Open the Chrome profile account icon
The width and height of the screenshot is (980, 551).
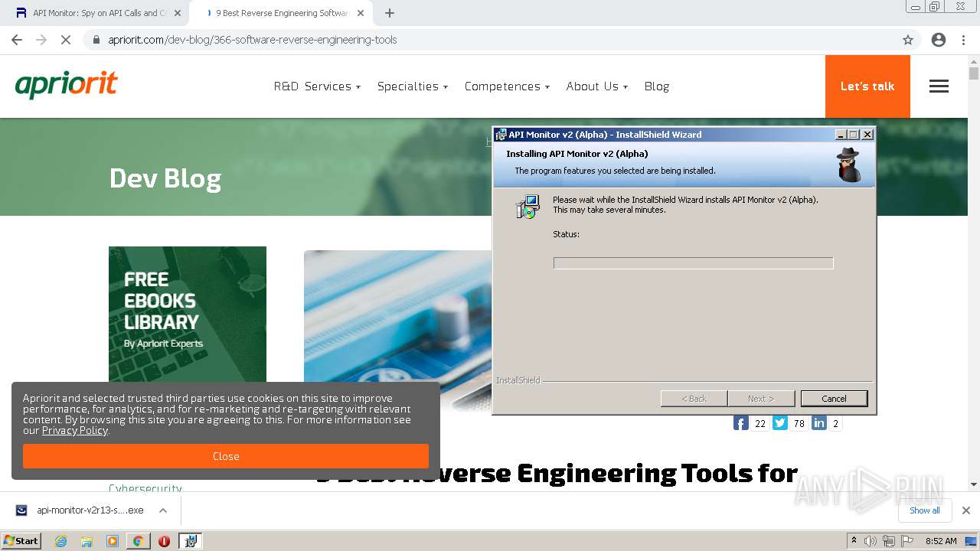pos(939,40)
